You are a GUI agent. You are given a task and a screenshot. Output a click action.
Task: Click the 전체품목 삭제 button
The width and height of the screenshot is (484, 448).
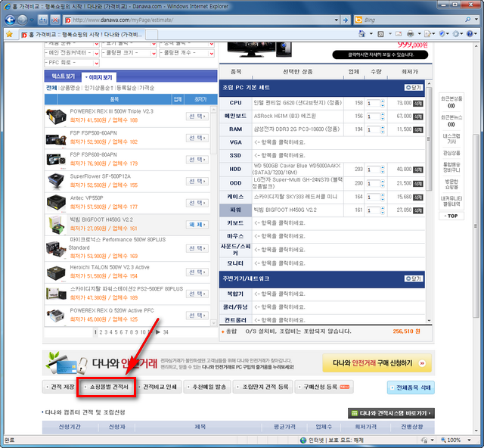coord(411,387)
